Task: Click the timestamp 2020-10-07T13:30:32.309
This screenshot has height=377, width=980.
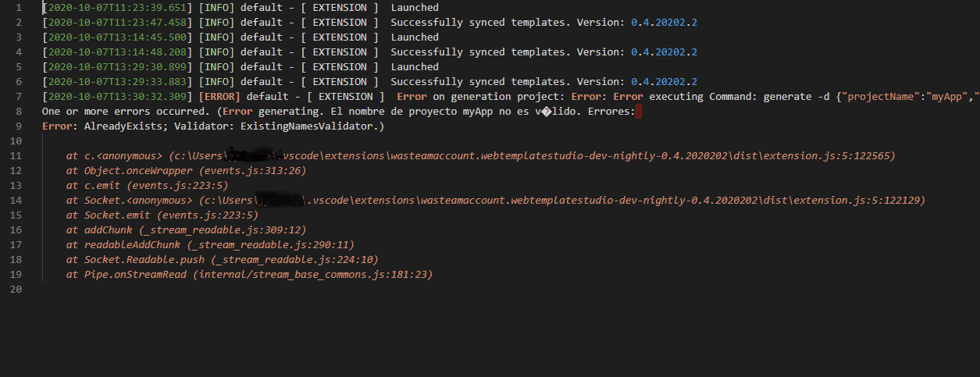Action: coord(117,97)
